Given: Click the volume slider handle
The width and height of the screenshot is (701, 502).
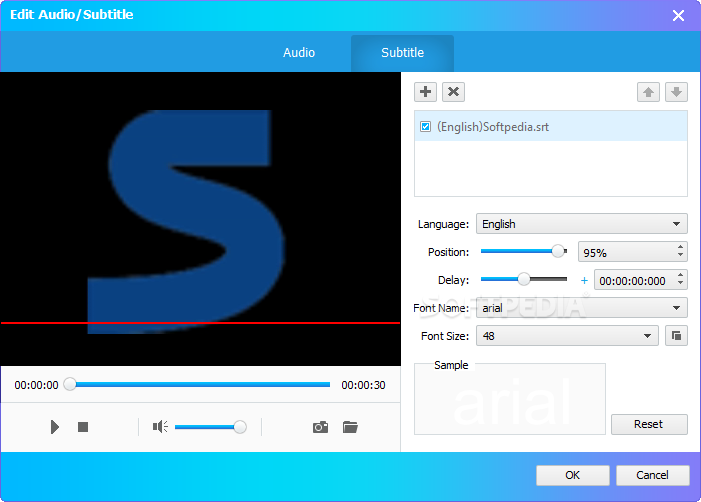Looking at the screenshot, I should [x=240, y=427].
